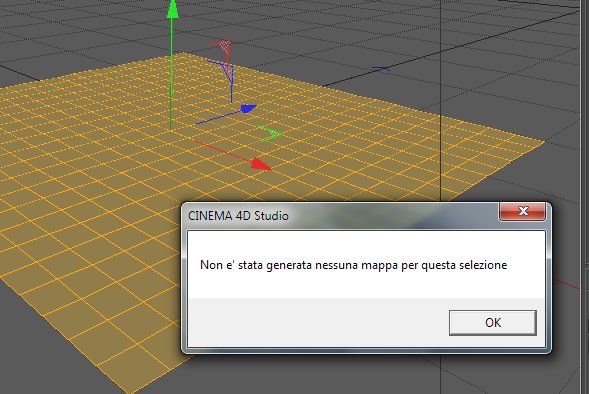The image size is (589, 394).
Task: Close the CINEMA 4D Studio dialog
Action: (x=523, y=211)
